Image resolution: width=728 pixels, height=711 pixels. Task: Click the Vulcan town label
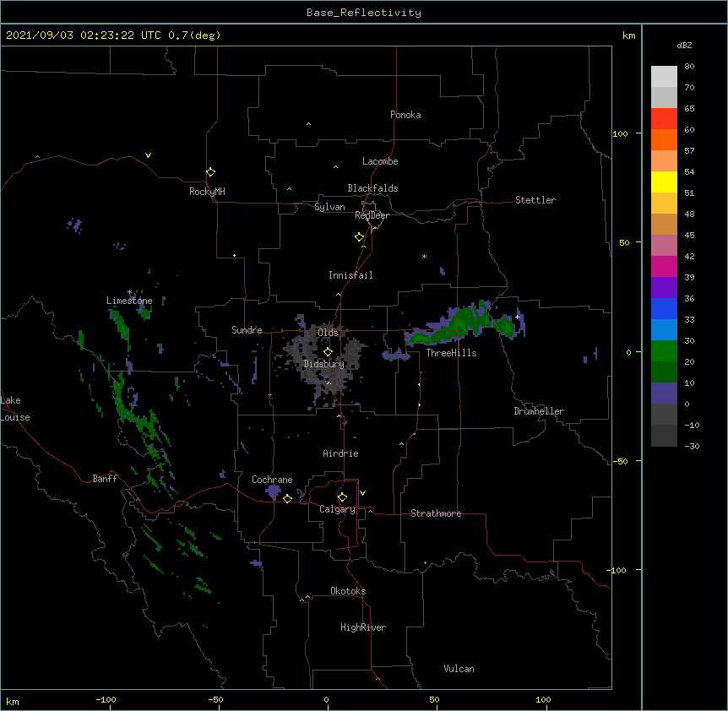(459, 669)
